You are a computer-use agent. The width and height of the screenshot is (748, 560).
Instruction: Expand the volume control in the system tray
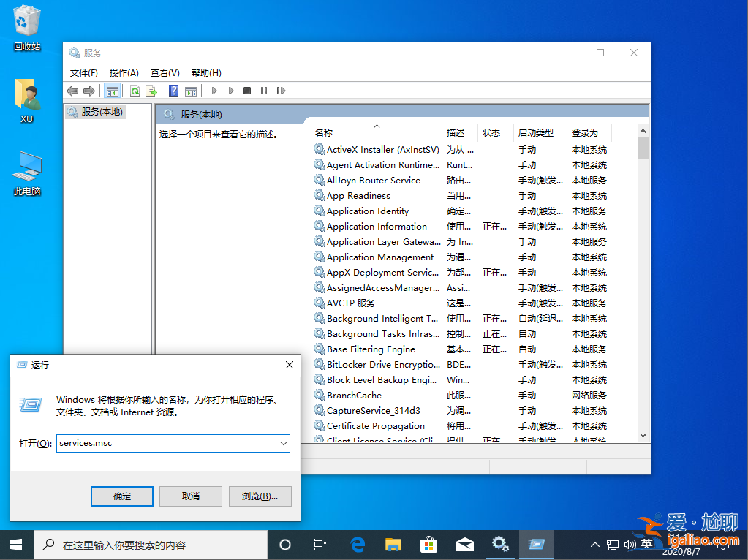pos(631,545)
